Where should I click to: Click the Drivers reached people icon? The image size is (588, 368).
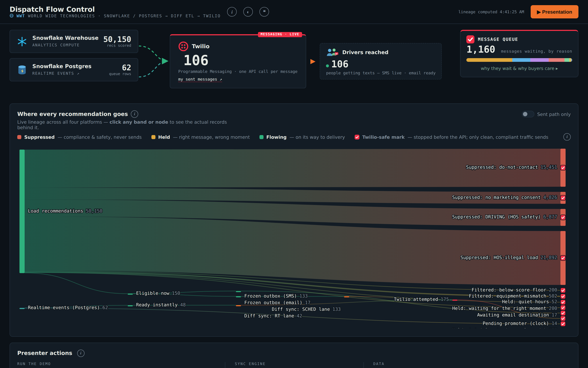pyautogui.click(x=332, y=52)
